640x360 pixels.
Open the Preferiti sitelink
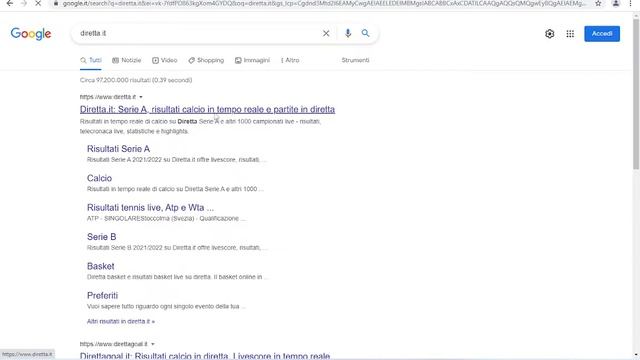click(102, 296)
